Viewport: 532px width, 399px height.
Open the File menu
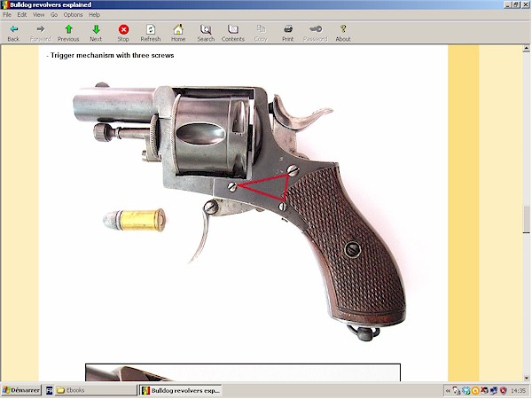click(7, 15)
